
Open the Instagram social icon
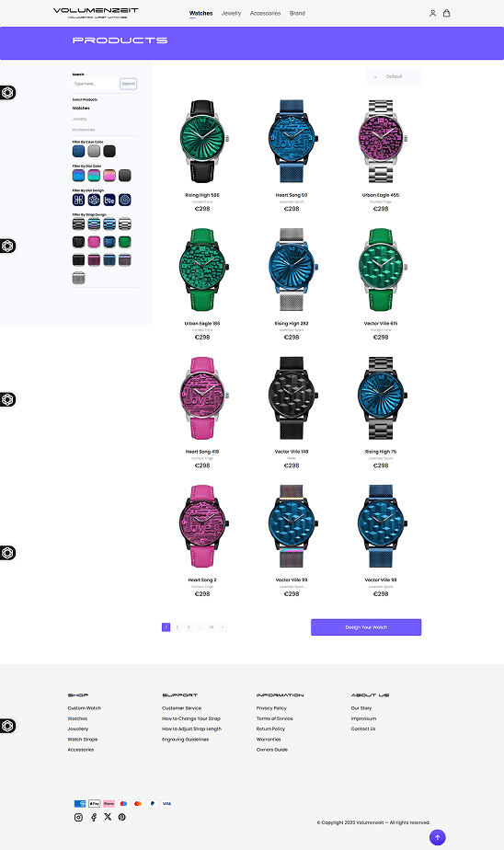78,817
